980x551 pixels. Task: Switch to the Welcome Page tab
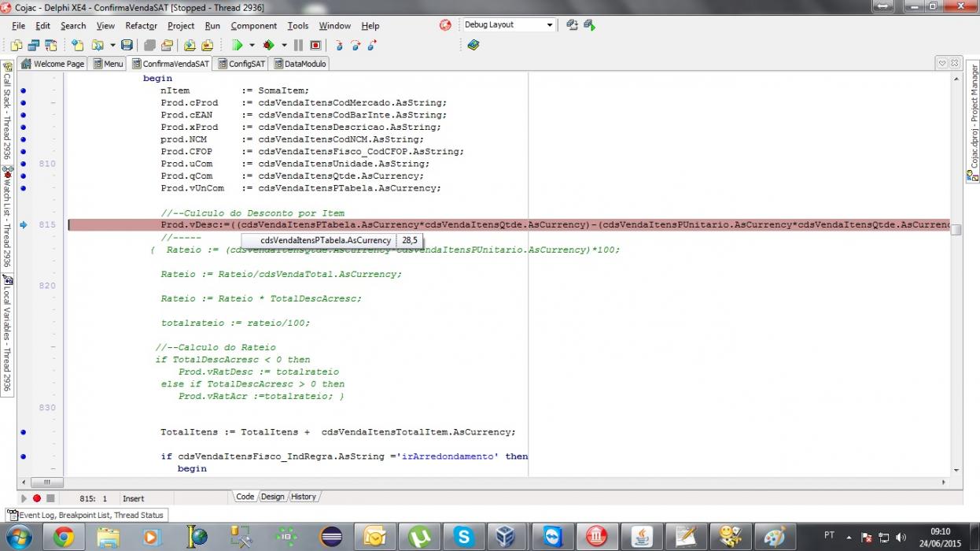coord(53,64)
